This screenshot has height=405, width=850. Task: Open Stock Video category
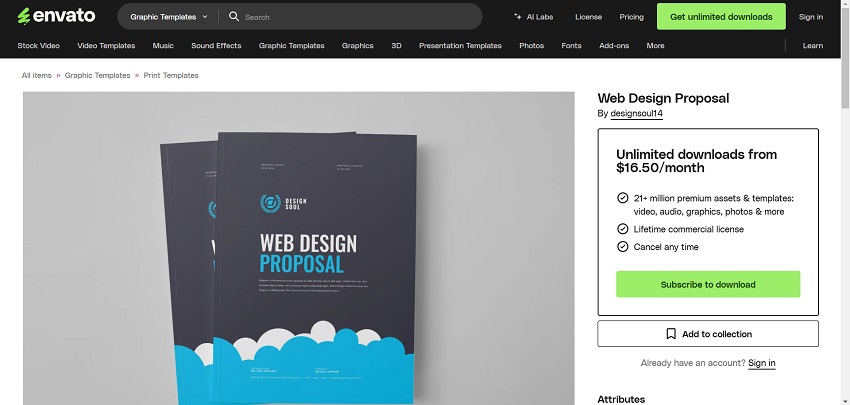(x=38, y=46)
